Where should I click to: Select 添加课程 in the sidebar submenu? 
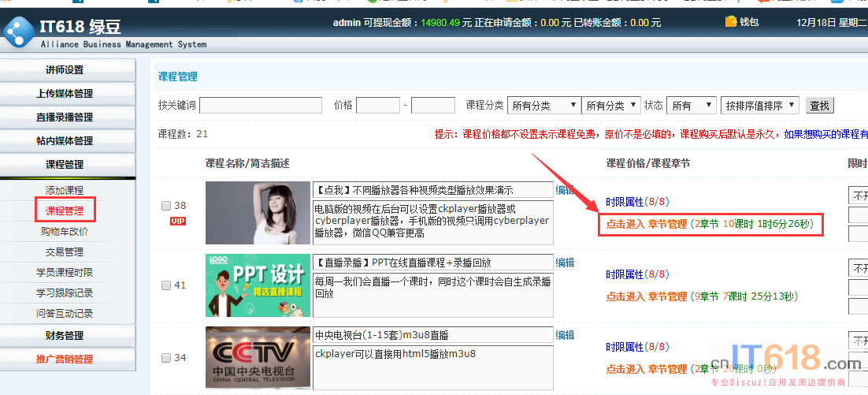pyautogui.click(x=65, y=191)
